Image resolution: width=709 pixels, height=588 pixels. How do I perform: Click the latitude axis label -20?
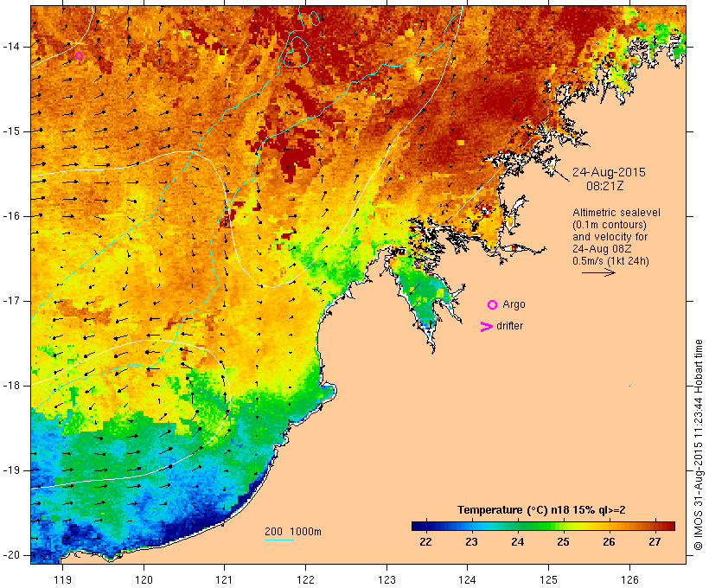[11, 555]
